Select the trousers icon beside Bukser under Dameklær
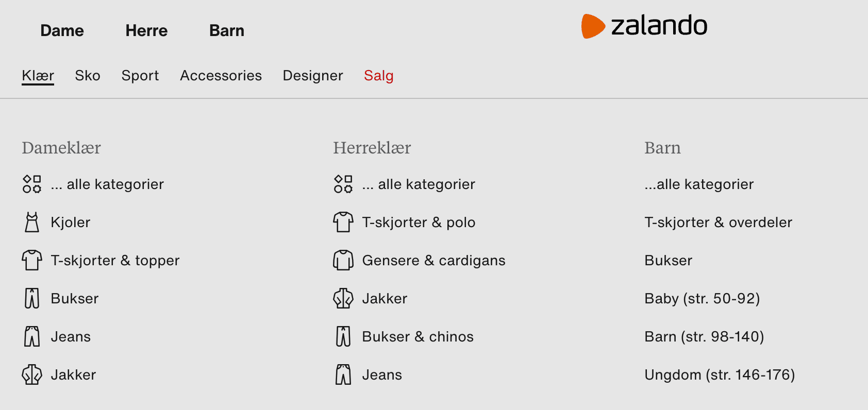 (31, 298)
